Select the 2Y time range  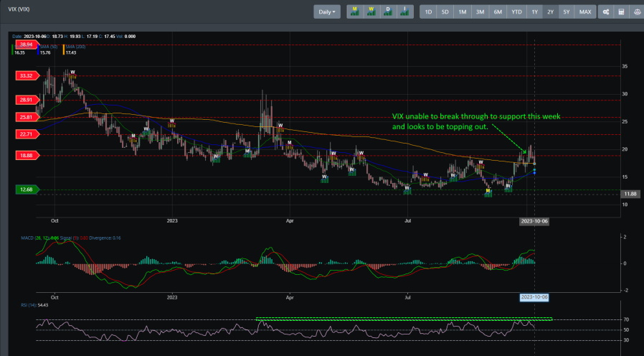pyautogui.click(x=550, y=12)
